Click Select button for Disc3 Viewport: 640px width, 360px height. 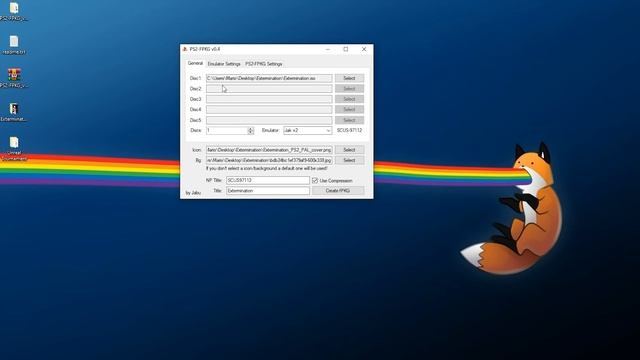(349, 99)
